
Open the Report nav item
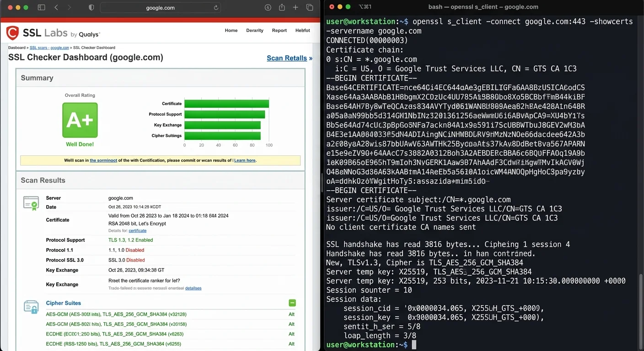tap(279, 31)
